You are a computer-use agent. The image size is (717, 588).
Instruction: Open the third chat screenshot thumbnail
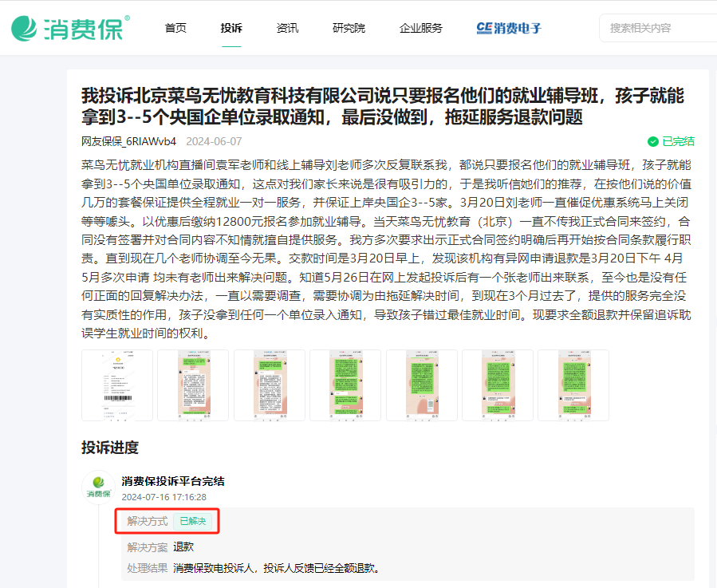(x=270, y=385)
